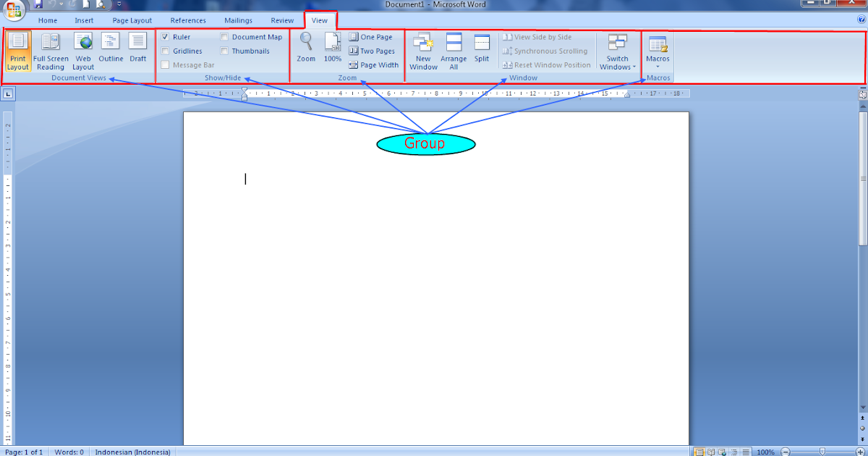This screenshot has width=868, height=456.
Task: Enable the Document Map checkbox
Action: pos(225,37)
